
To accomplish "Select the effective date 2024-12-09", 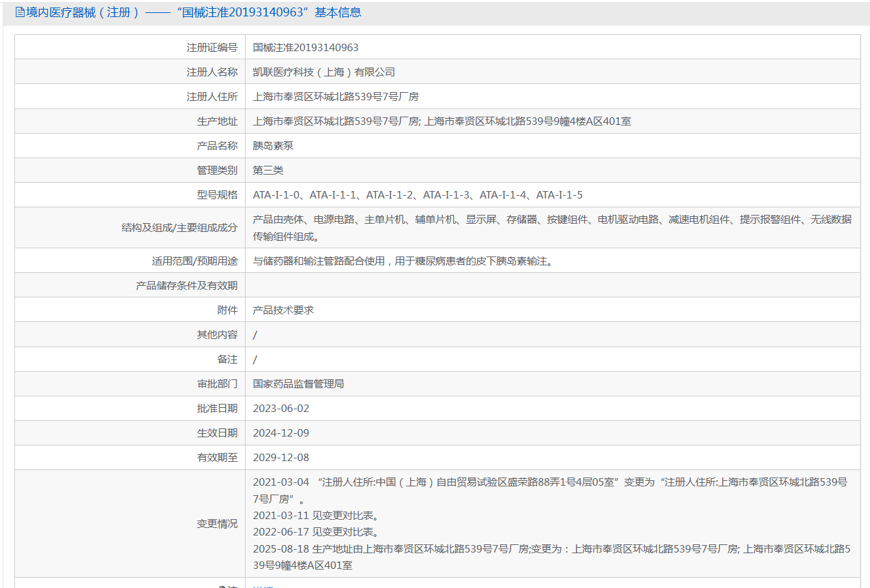I will tap(281, 433).
